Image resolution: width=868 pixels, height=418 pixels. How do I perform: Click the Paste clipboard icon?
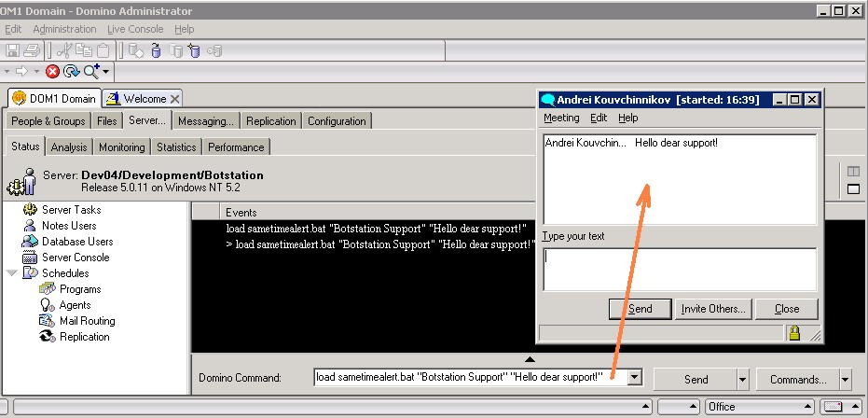(x=103, y=51)
